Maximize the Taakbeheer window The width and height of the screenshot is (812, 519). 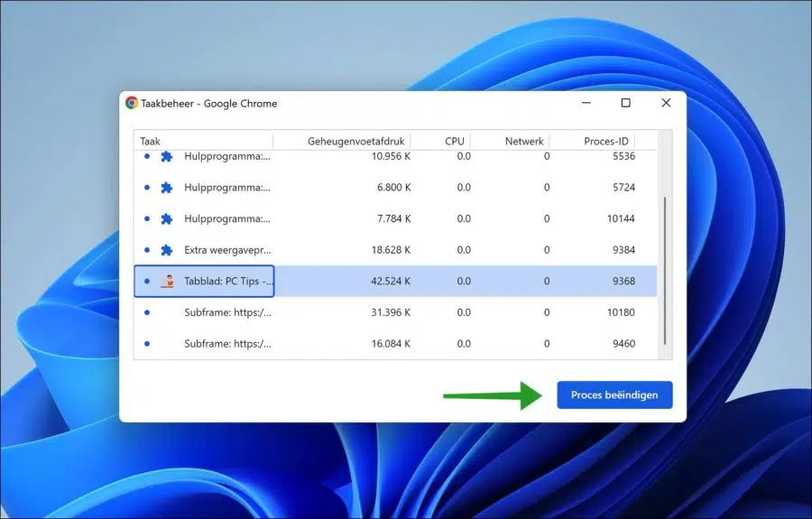coord(625,103)
